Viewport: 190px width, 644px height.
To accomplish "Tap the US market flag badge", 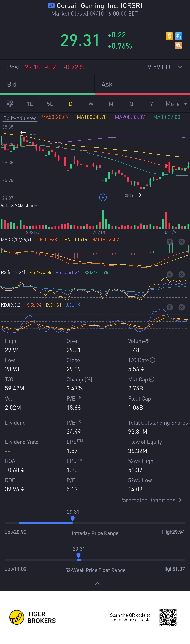I will coord(51,5).
